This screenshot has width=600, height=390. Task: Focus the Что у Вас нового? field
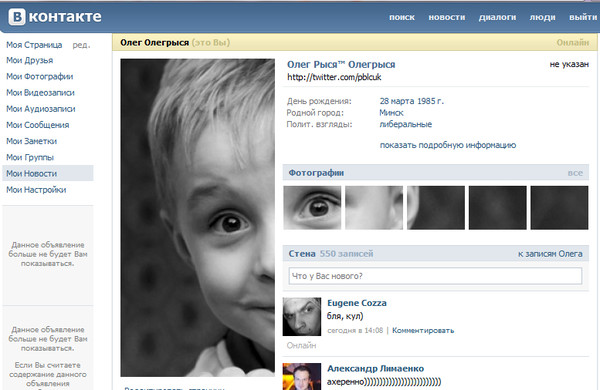[x=435, y=276]
